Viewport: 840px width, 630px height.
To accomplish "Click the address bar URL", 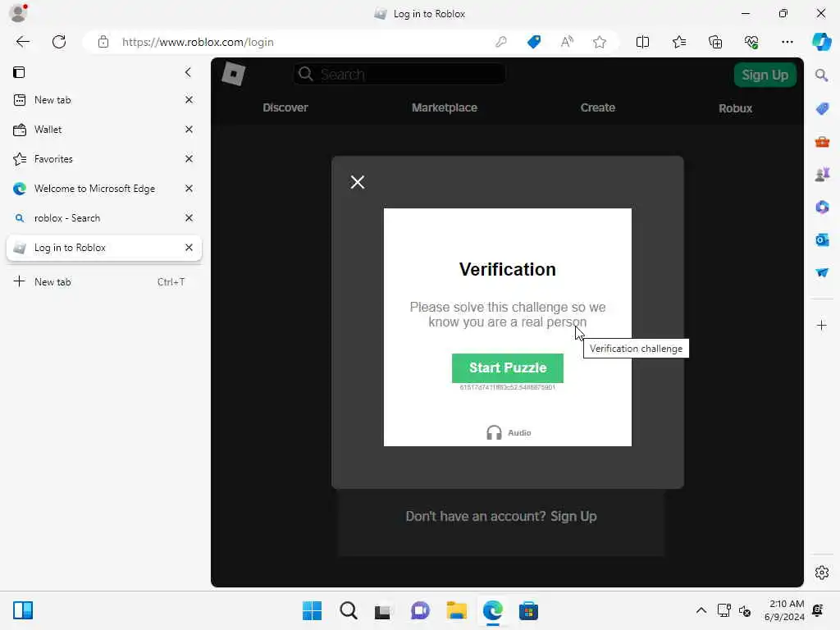I will (x=198, y=42).
